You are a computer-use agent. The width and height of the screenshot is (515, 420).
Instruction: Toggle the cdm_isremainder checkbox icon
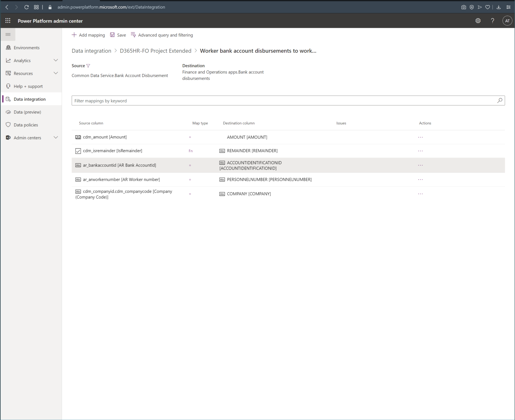78,151
